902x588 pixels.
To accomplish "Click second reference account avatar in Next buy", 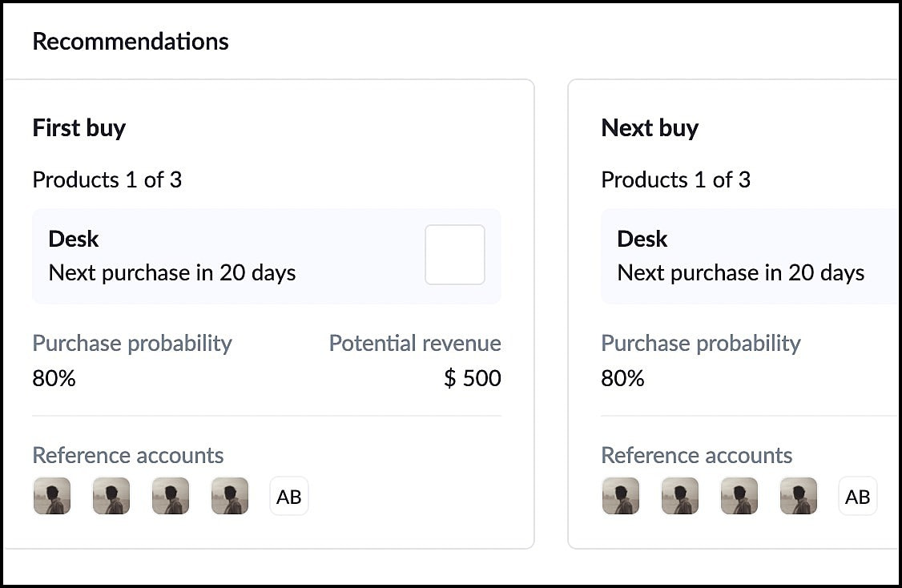I will [x=679, y=496].
